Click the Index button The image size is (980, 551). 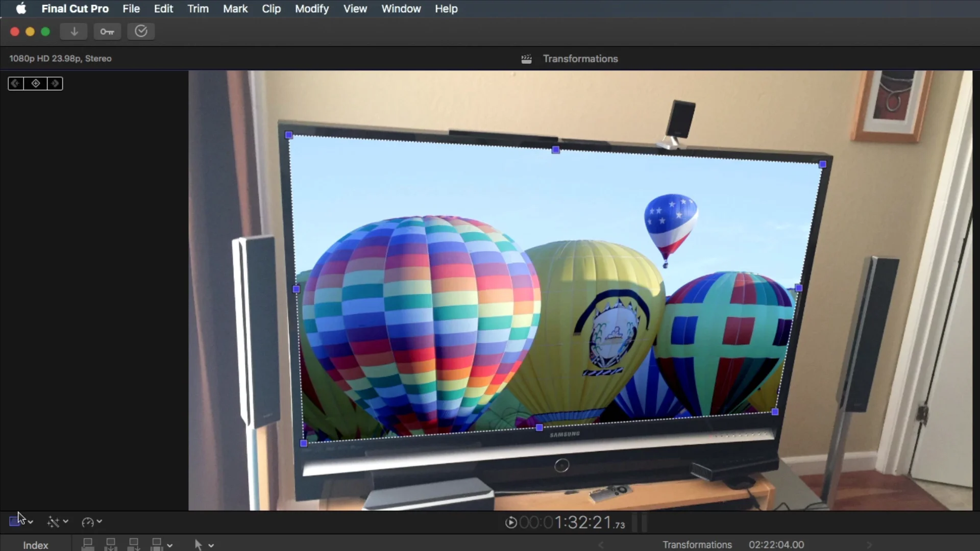[x=35, y=545]
